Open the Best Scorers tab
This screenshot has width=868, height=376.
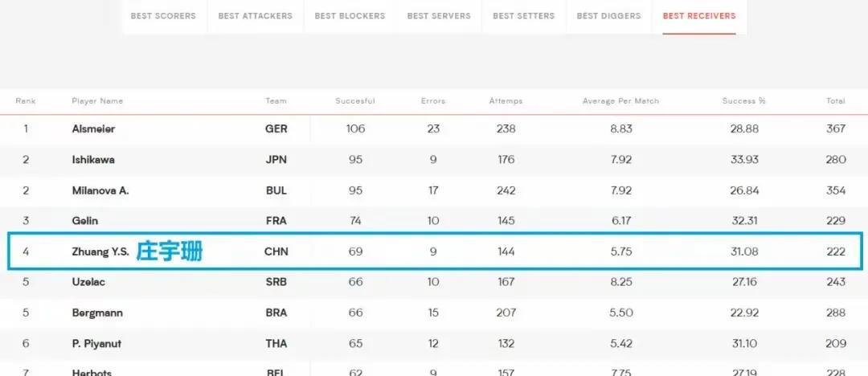163,16
